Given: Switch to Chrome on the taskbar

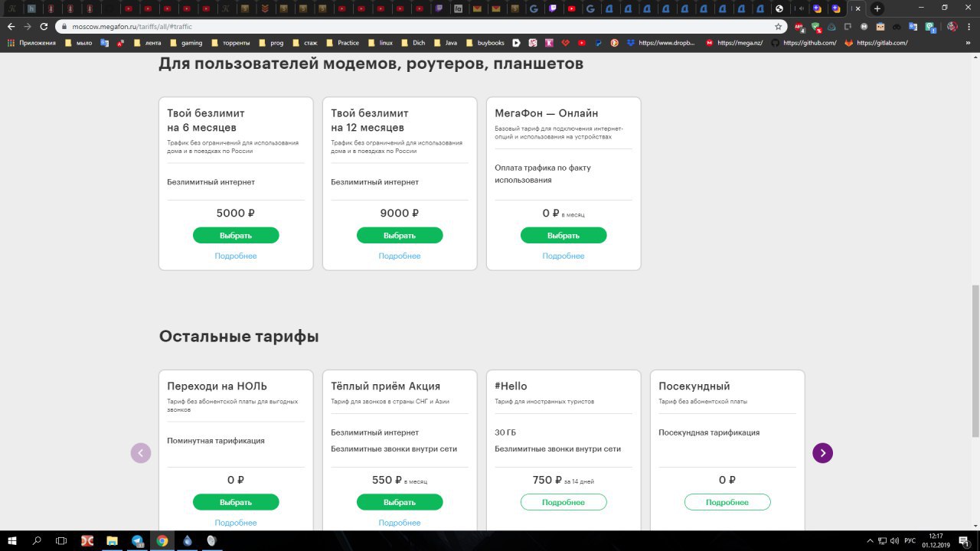Looking at the screenshot, I should click(x=162, y=540).
